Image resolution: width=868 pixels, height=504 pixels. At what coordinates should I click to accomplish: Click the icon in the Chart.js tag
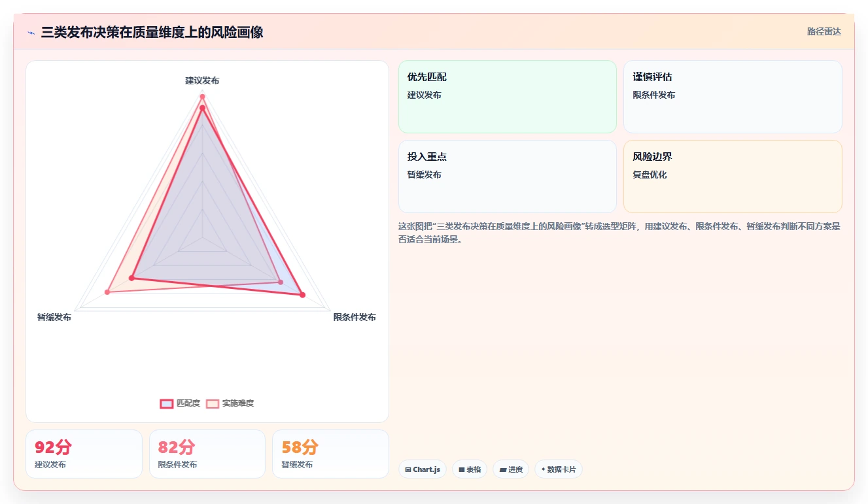(408, 469)
